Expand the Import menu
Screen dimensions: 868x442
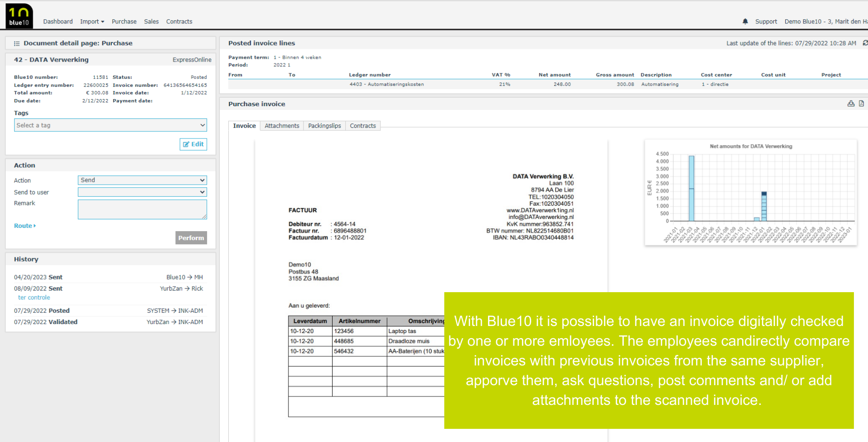point(92,22)
